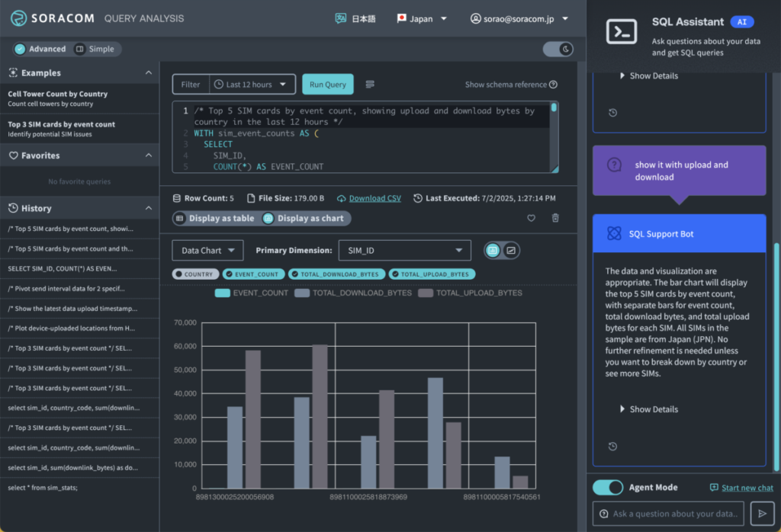Click the Download CSV link
Viewport: 781px width, 532px height.
coord(374,197)
